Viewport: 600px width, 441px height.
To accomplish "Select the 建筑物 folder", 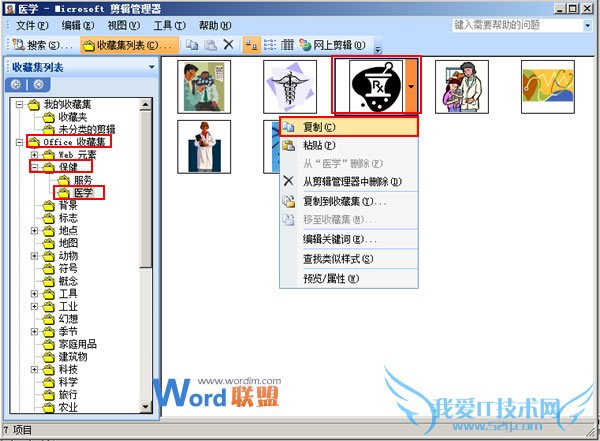I will click(65, 356).
